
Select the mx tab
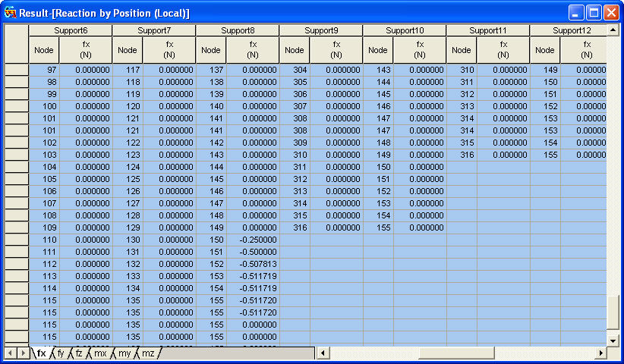pyautogui.click(x=100, y=353)
